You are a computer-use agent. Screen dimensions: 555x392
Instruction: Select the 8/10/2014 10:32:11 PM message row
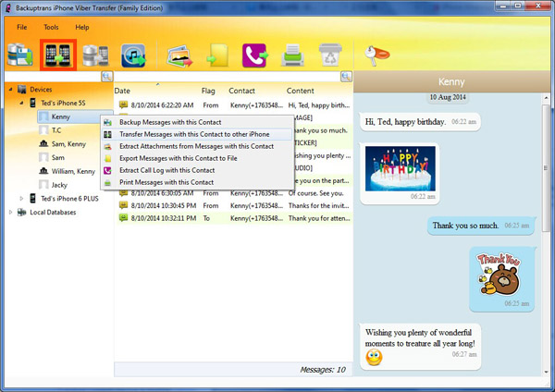click(234, 218)
